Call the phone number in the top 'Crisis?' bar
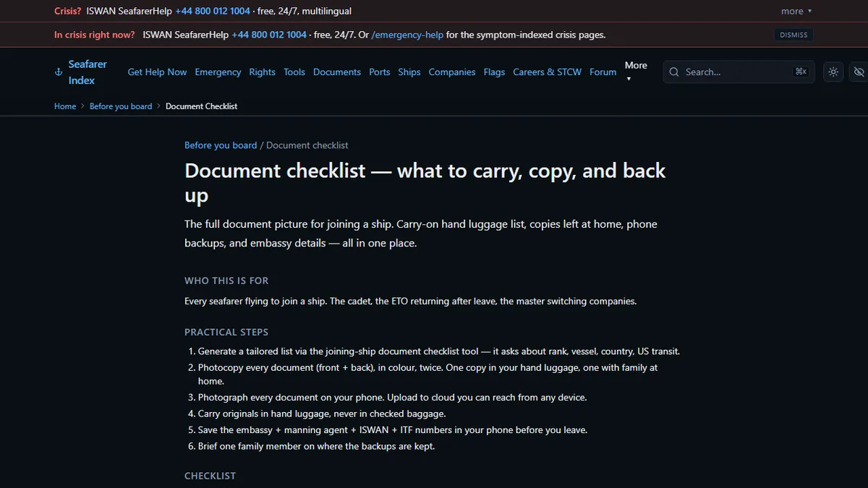 point(213,11)
